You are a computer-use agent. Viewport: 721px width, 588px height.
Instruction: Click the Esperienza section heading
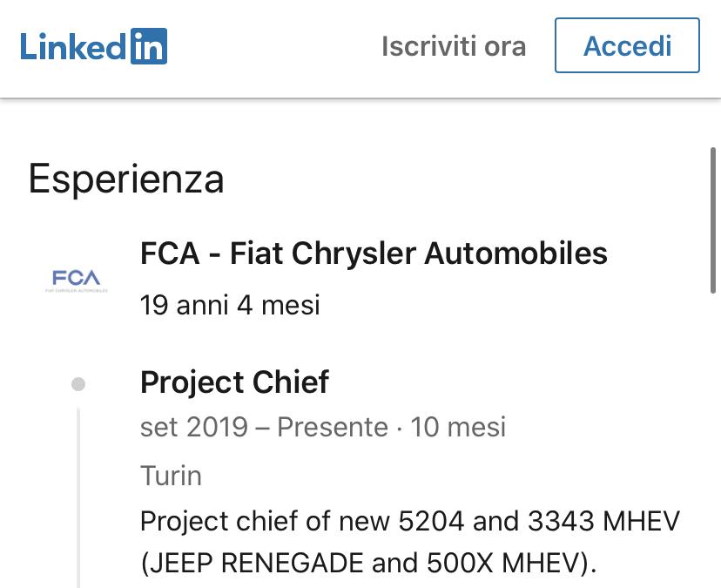coord(126,179)
